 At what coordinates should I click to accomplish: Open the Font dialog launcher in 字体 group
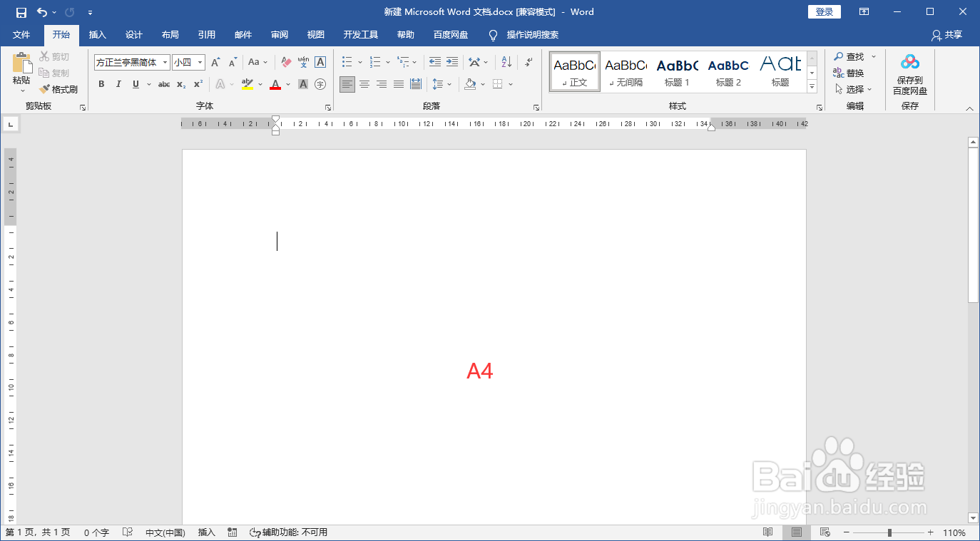tap(328, 107)
